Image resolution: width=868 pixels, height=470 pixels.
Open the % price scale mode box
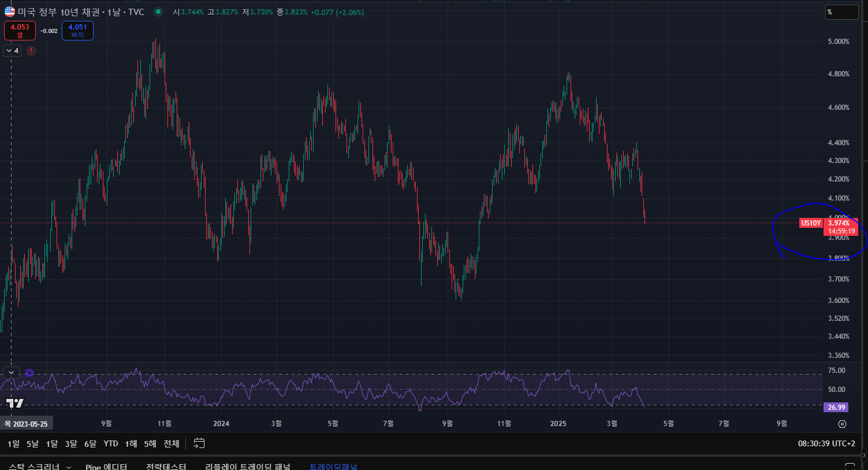click(841, 12)
